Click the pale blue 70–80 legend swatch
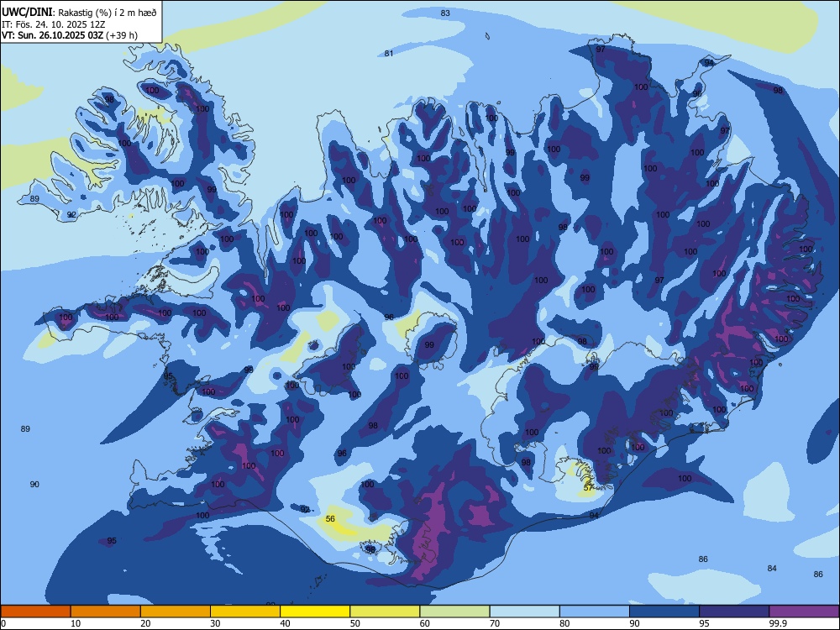This screenshot has width=840, height=630. pyautogui.click(x=524, y=612)
